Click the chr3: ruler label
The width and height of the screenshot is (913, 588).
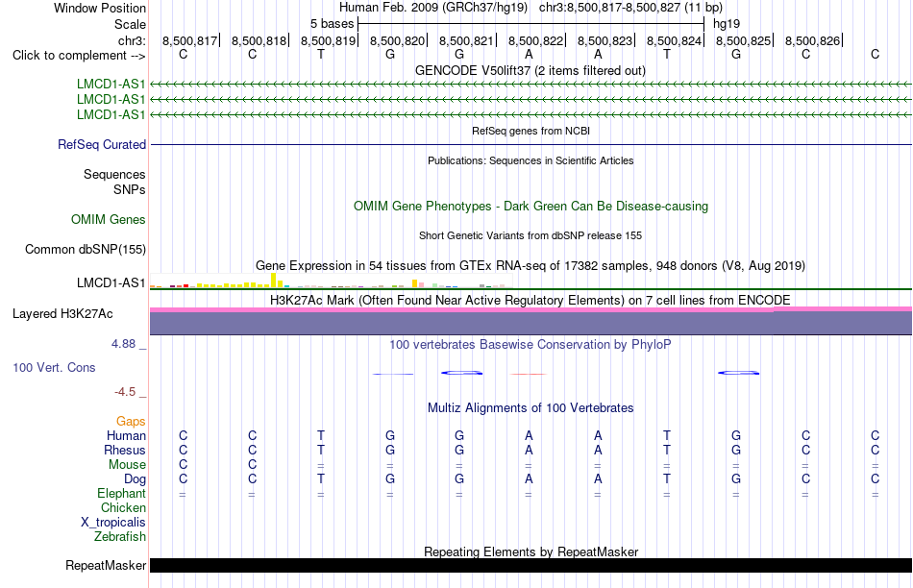[132, 40]
